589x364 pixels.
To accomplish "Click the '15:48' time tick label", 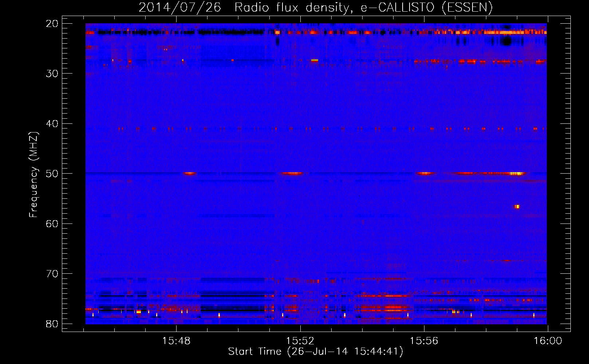I will point(176,341).
